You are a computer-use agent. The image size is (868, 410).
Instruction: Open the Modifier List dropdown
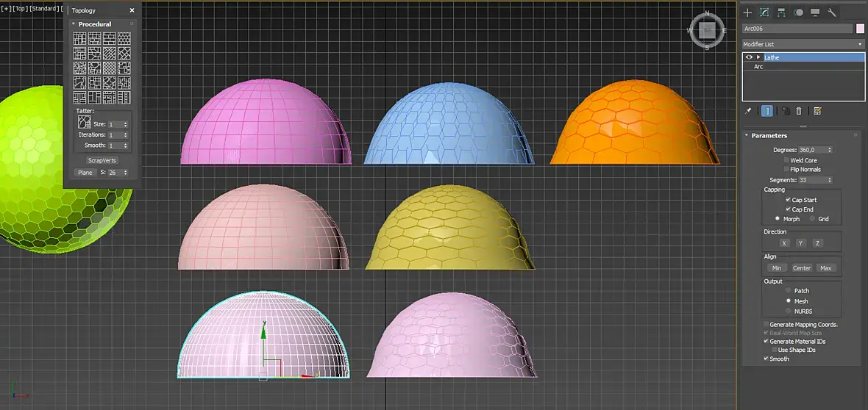pyautogui.click(x=803, y=43)
